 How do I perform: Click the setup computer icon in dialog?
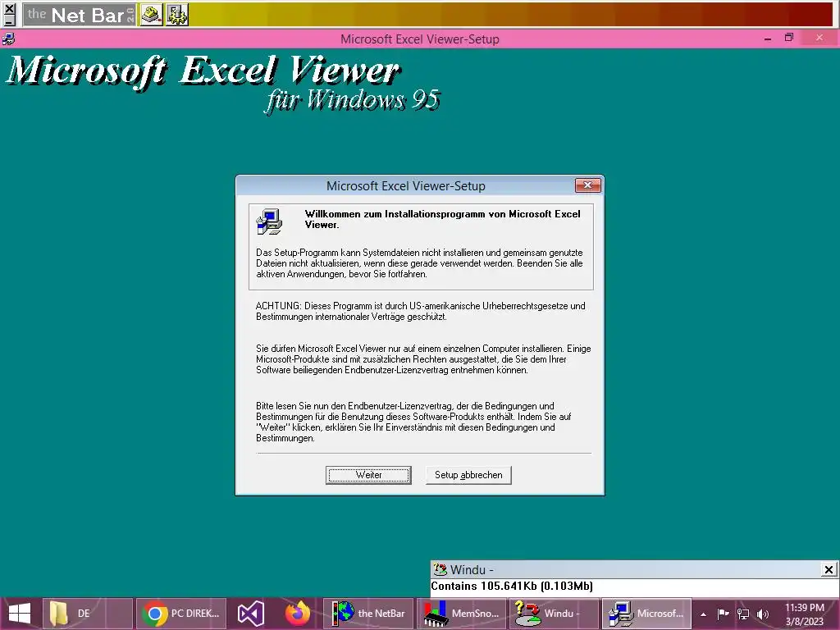[x=269, y=221]
